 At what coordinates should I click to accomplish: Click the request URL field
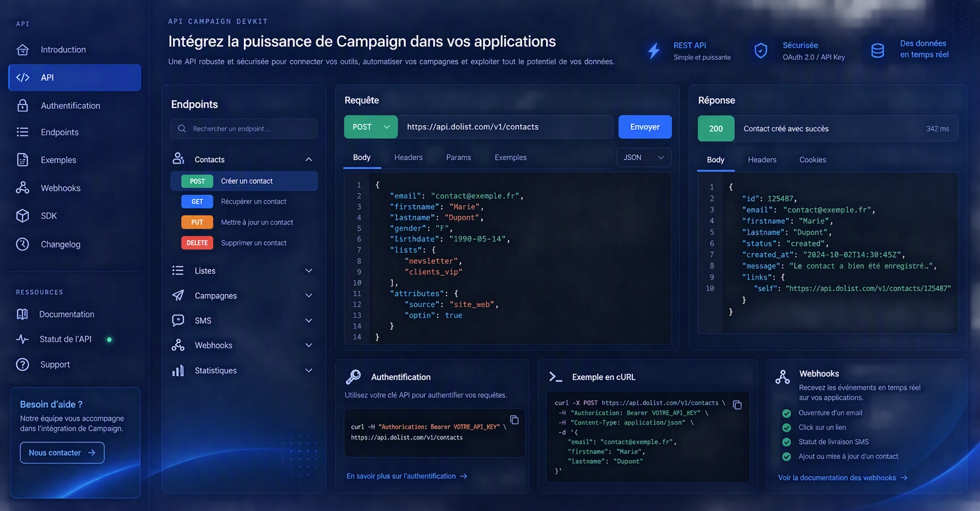(x=505, y=127)
